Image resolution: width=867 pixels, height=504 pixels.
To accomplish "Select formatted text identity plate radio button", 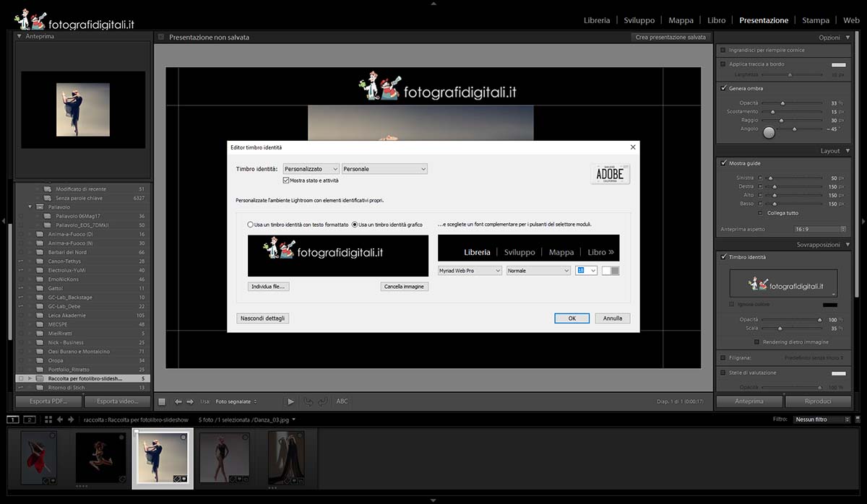I will click(x=251, y=225).
